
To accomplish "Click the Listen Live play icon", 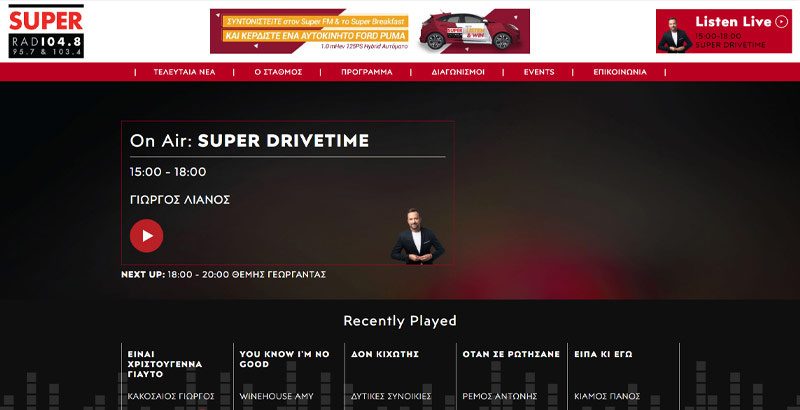I will [x=781, y=22].
